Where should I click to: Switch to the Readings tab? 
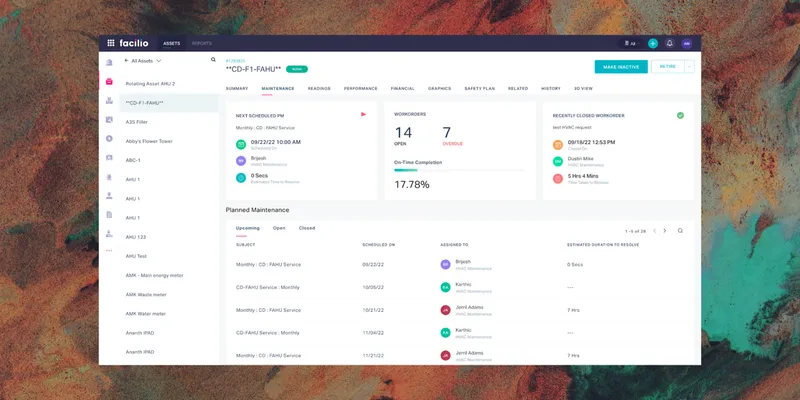319,88
